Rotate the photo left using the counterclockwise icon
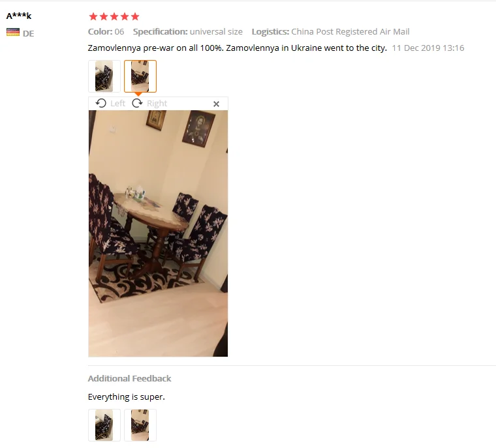The width and height of the screenshot is (496, 448). click(x=101, y=104)
